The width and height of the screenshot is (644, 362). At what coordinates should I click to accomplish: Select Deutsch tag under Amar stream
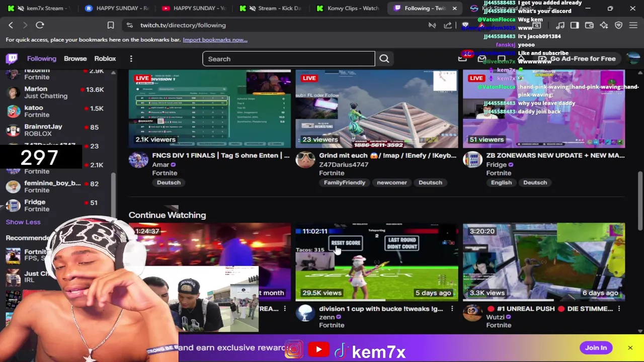click(169, 183)
